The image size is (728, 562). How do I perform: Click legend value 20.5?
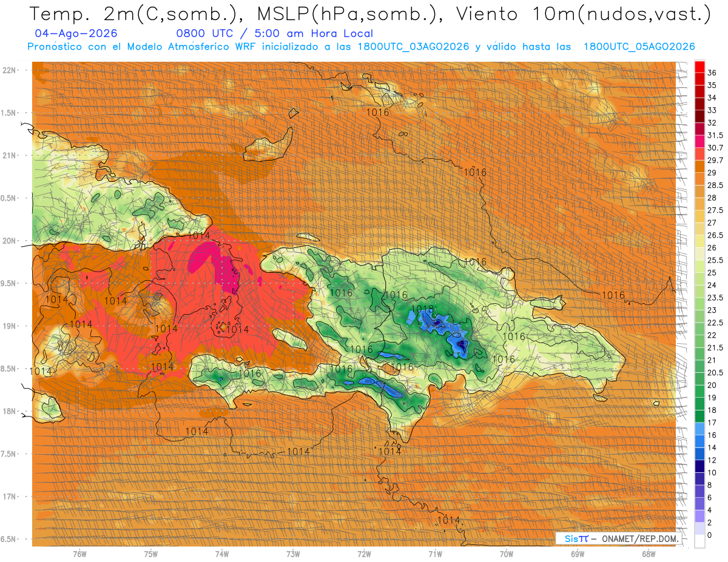[715, 373]
